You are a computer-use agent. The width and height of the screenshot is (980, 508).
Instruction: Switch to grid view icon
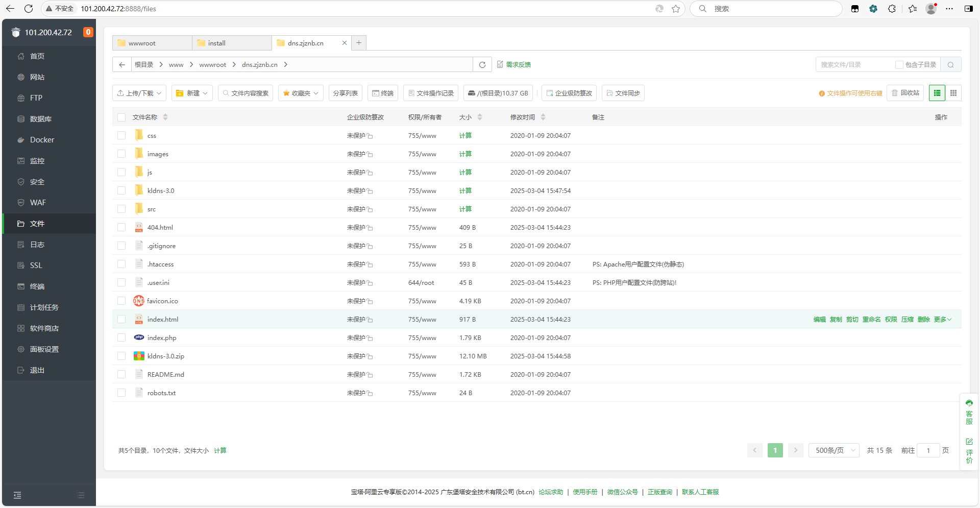click(x=953, y=93)
